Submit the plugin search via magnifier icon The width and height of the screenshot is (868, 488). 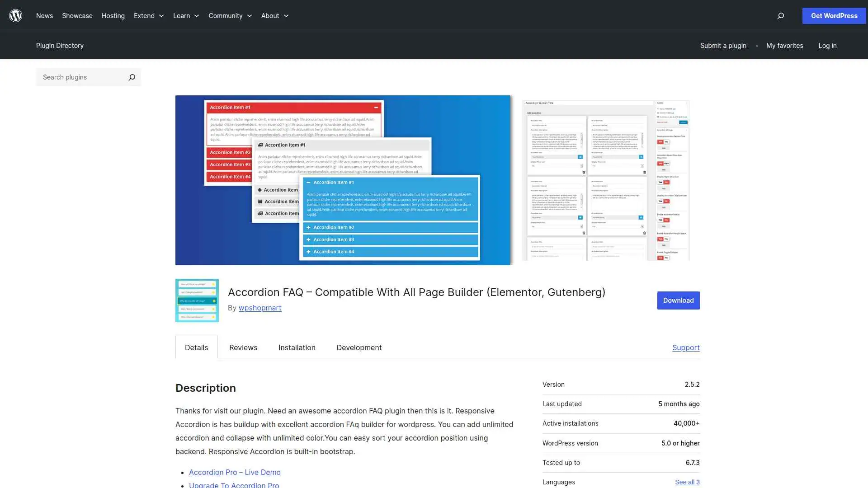click(x=132, y=77)
